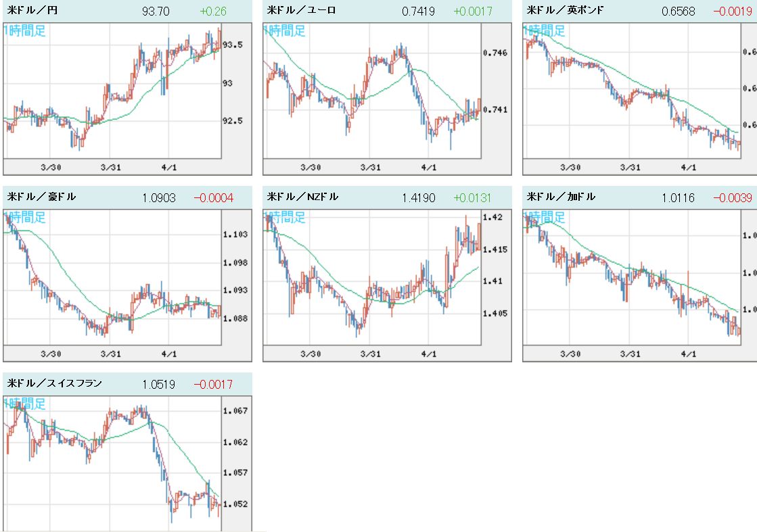Click the 93.70 yen rate value

point(156,11)
